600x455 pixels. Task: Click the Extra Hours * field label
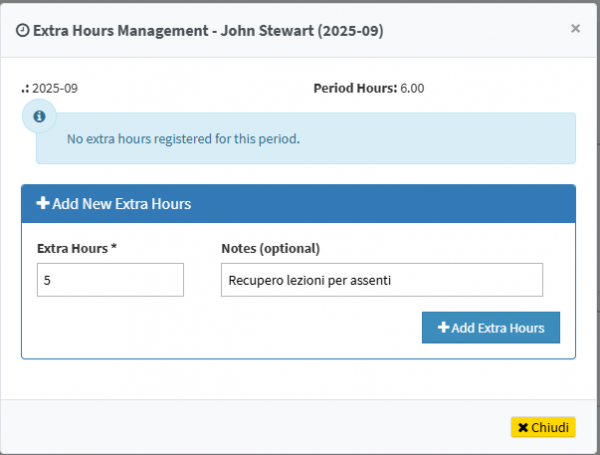coord(77,248)
